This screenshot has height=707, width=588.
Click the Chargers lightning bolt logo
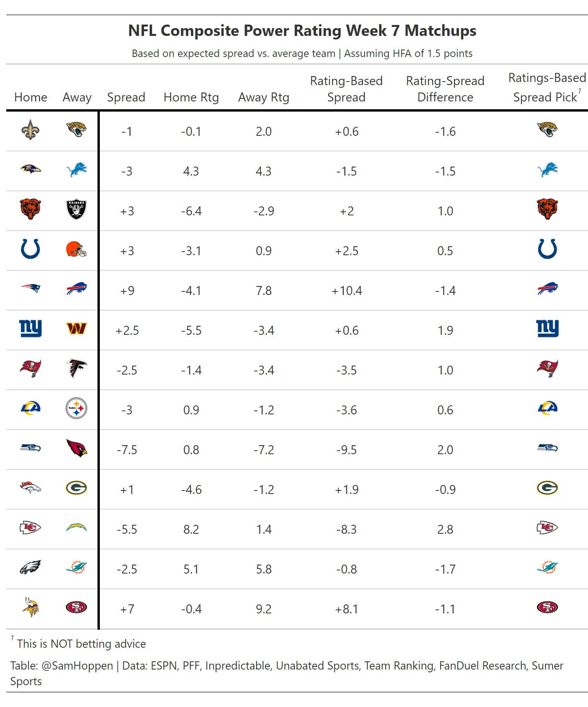pyautogui.click(x=76, y=528)
